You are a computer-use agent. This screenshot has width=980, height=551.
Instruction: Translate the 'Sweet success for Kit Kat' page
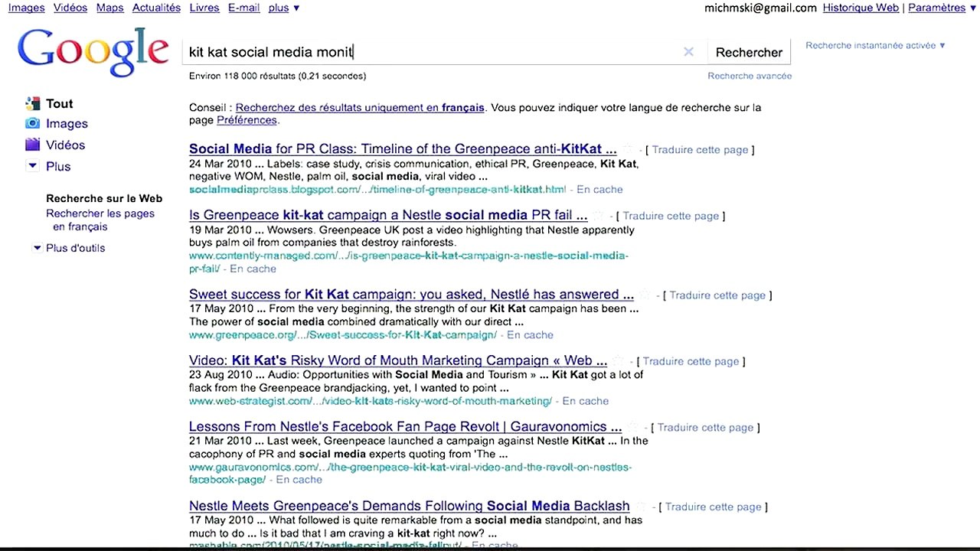tap(717, 295)
